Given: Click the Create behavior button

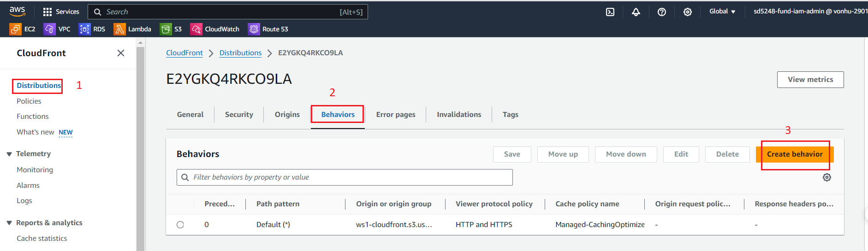Looking at the screenshot, I should tap(794, 154).
